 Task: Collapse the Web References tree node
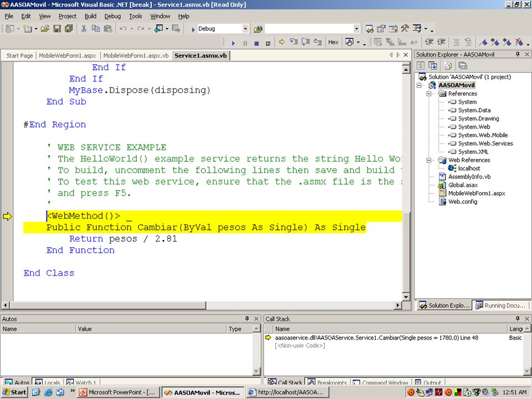click(429, 160)
